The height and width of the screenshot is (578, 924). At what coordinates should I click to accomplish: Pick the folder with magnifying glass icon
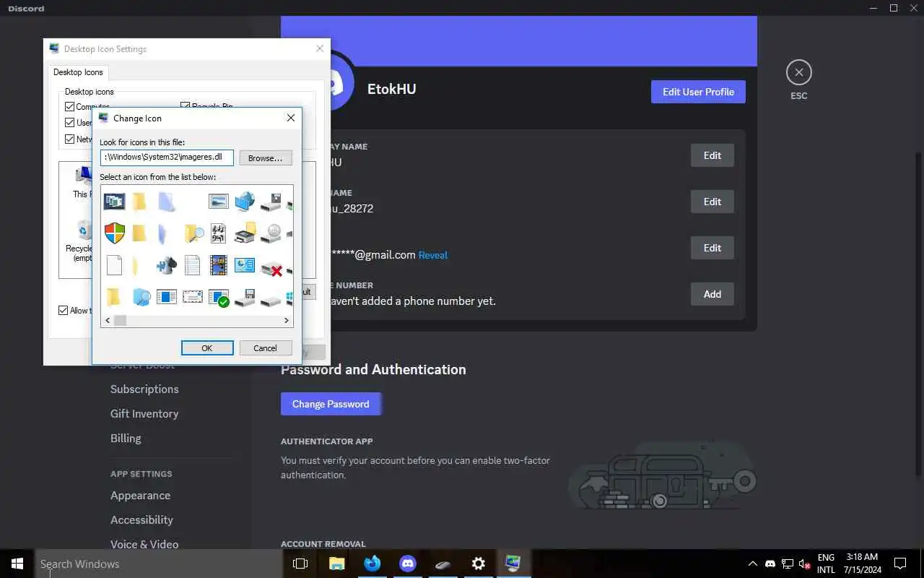click(x=193, y=233)
